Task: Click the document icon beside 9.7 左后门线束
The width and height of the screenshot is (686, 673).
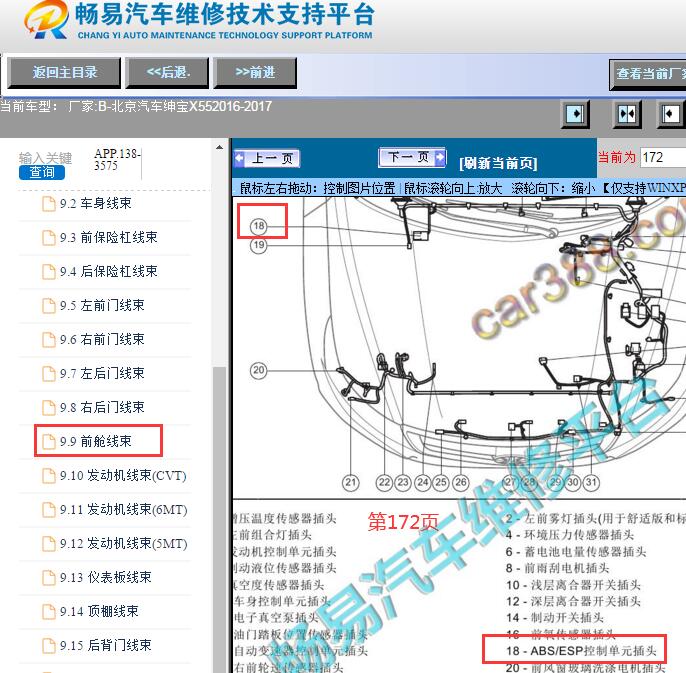Action: coord(49,374)
